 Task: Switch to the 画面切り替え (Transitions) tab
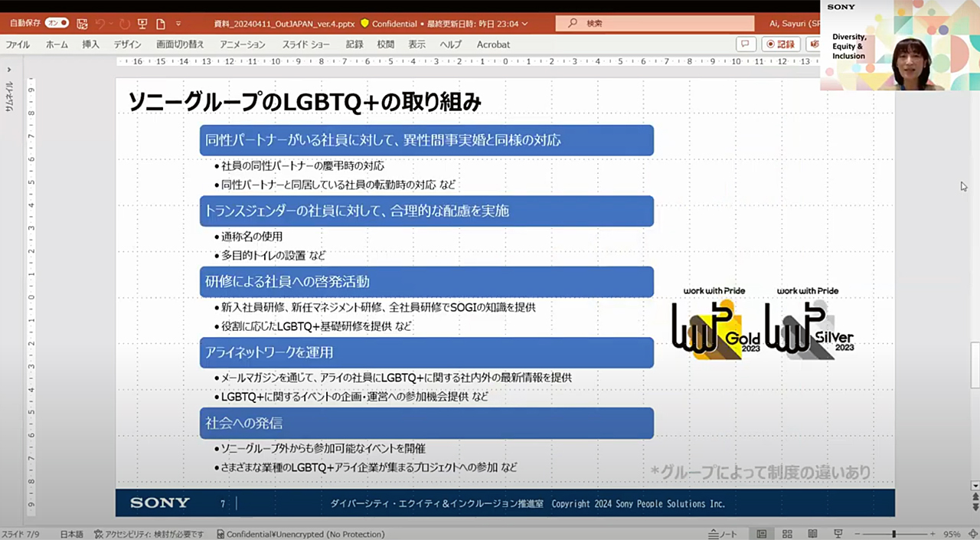180,44
